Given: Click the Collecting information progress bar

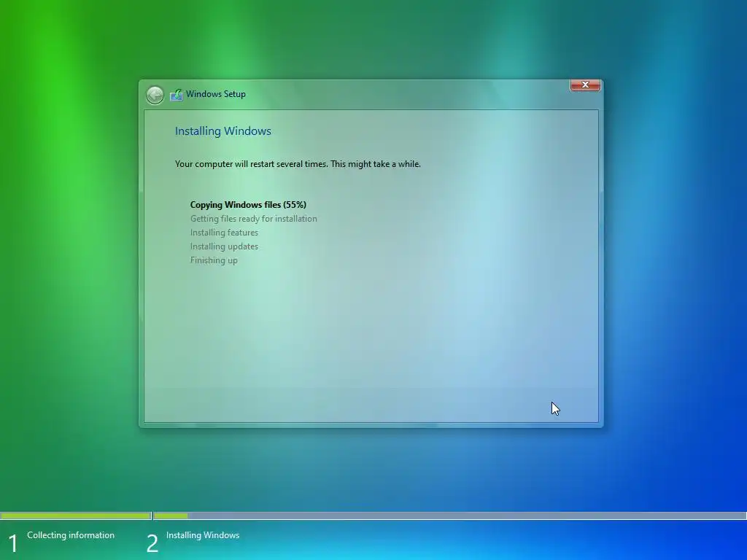Looking at the screenshot, I should 76,516.
